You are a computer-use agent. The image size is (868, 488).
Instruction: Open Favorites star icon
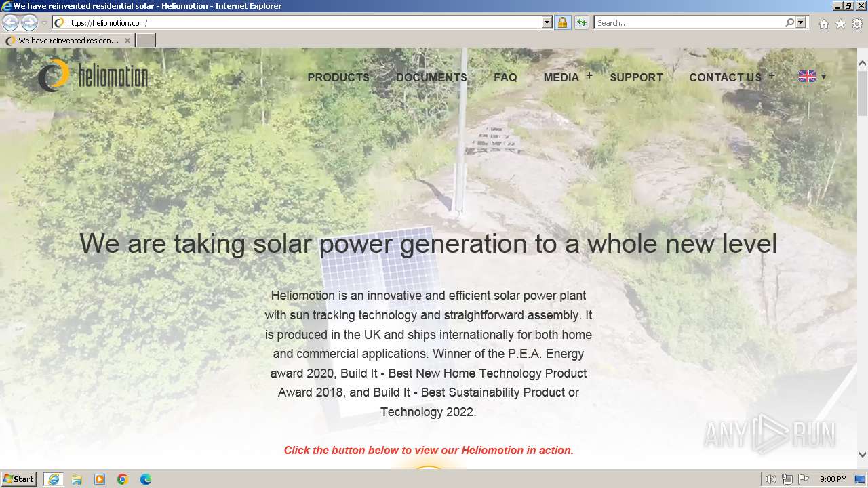[x=840, y=24]
